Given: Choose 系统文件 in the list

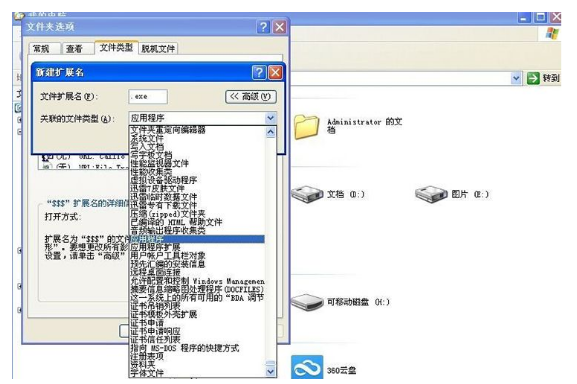Looking at the screenshot, I should point(197,138).
